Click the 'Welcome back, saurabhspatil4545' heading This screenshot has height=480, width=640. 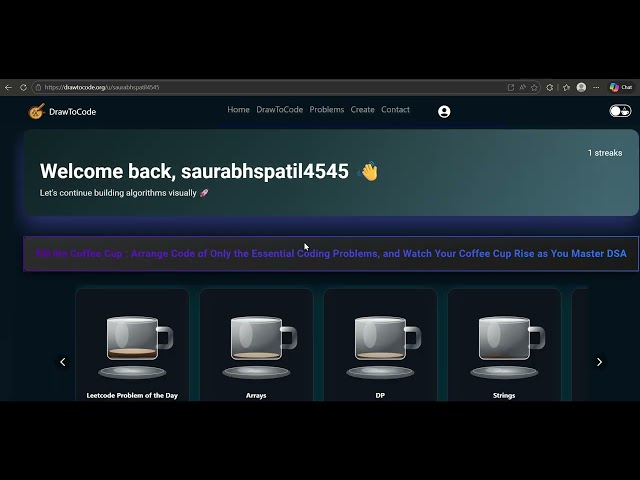click(194, 171)
